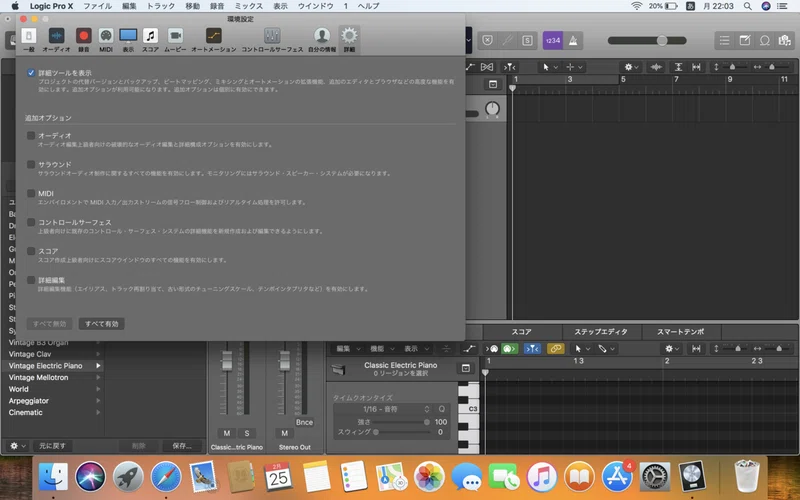The width and height of the screenshot is (800, 500).
Task: Mute the Classic Electric Piano channel strip
Action: [x=227, y=433]
